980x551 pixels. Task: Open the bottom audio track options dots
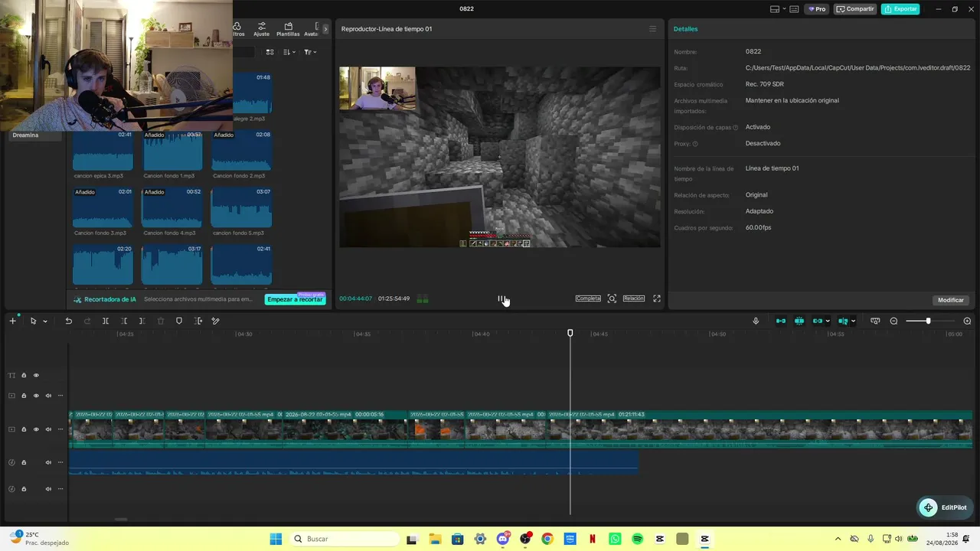[x=60, y=489]
